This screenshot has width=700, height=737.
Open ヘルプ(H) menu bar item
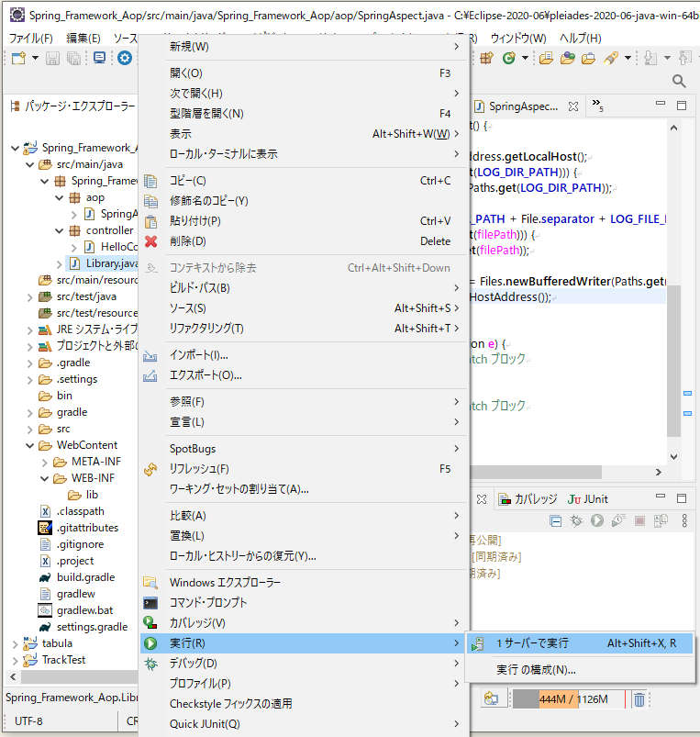580,38
